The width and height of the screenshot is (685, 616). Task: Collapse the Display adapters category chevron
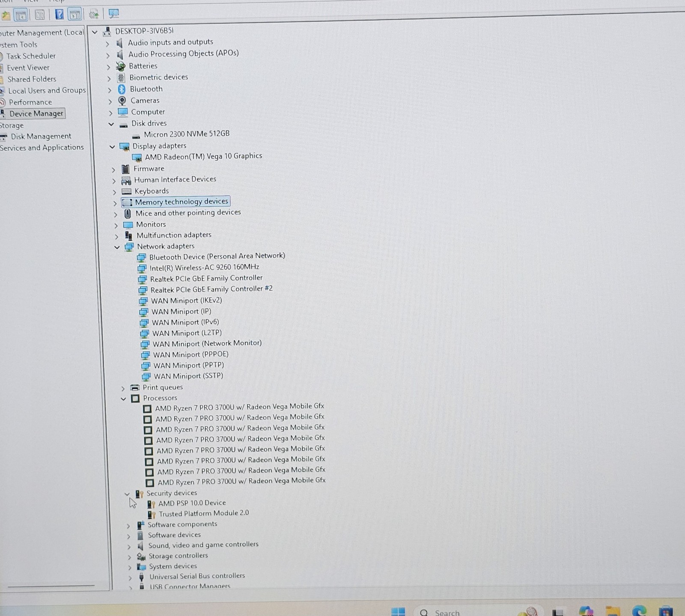(x=112, y=147)
